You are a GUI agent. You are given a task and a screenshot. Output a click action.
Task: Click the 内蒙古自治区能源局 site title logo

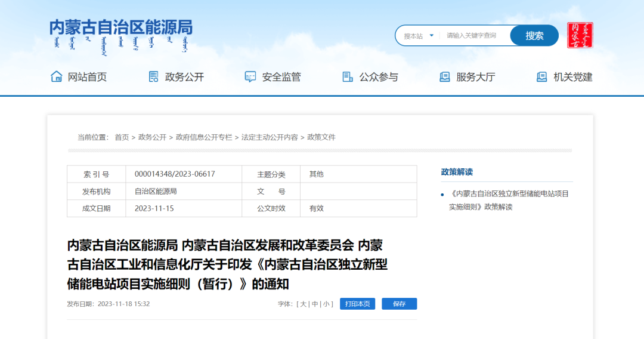(x=120, y=36)
